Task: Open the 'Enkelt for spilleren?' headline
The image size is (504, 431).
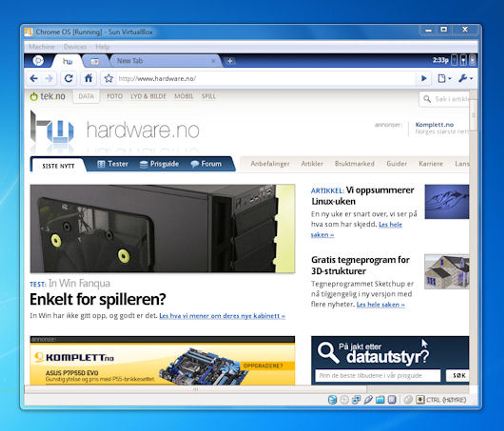Action: [x=98, y=299]
